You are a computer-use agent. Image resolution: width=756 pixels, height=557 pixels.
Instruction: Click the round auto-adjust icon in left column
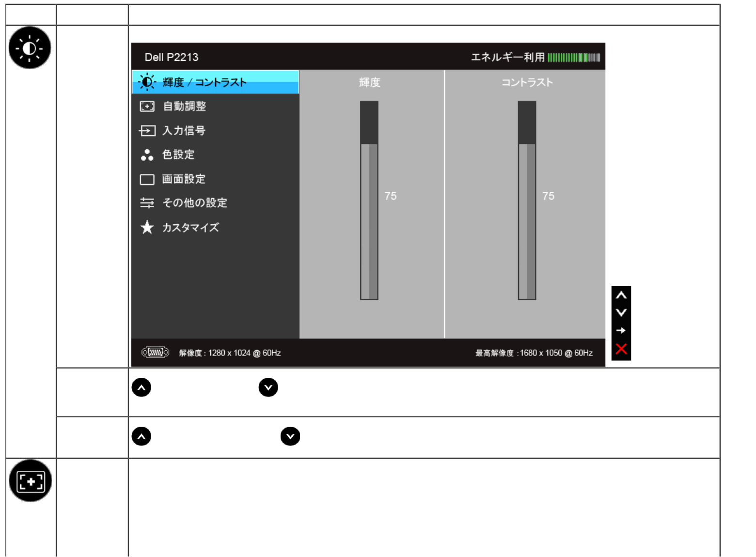pyautogui.click(x=31, y=480)
